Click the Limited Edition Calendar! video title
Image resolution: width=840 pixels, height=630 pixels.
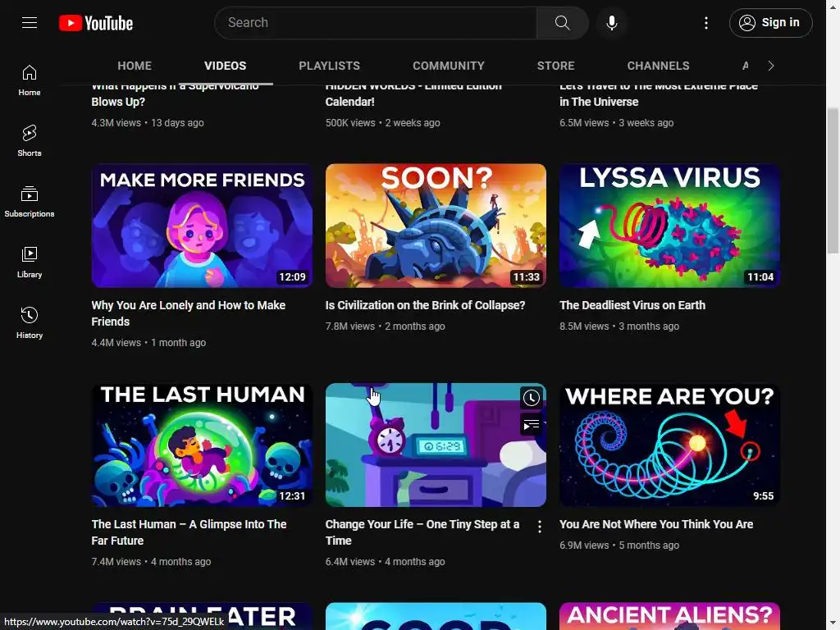click(413, 94)
